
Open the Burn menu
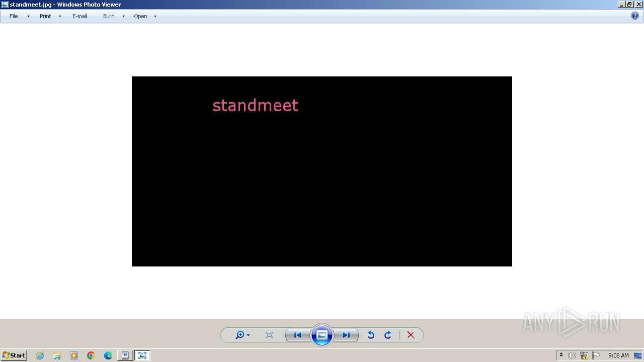click(x=109, y=16)
